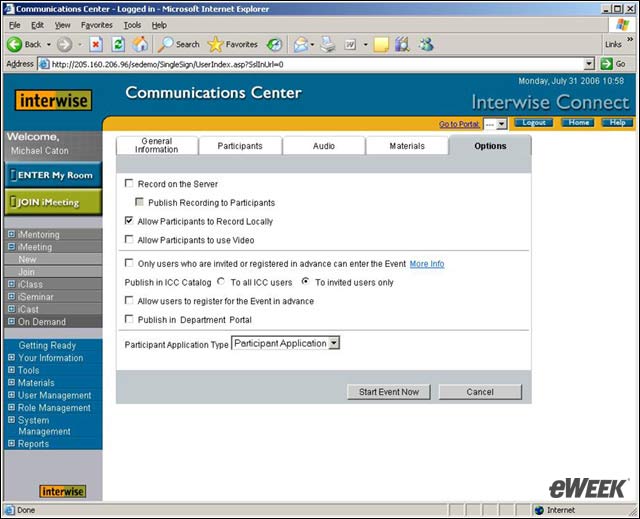Expand the iSeminar tree node

point(11,296)
